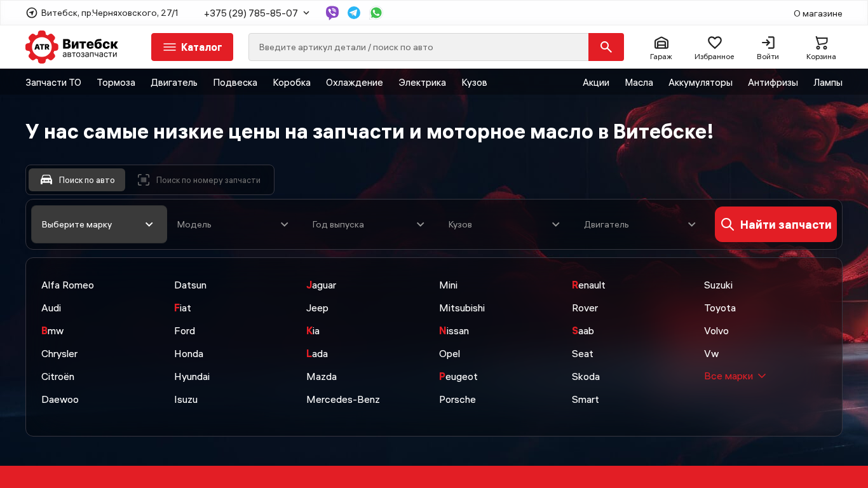
Task: Select Vw brand
Action: (711, 354)
